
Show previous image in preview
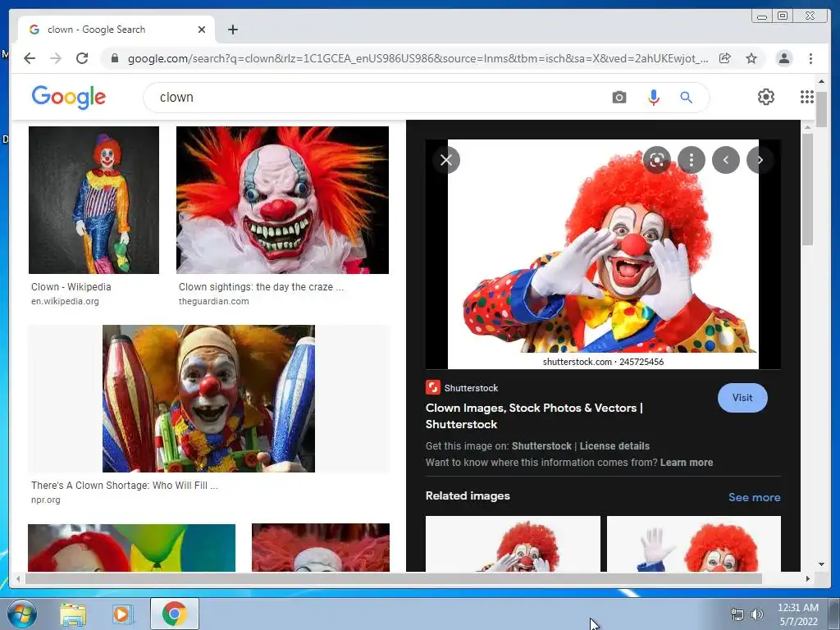(726, 160)
